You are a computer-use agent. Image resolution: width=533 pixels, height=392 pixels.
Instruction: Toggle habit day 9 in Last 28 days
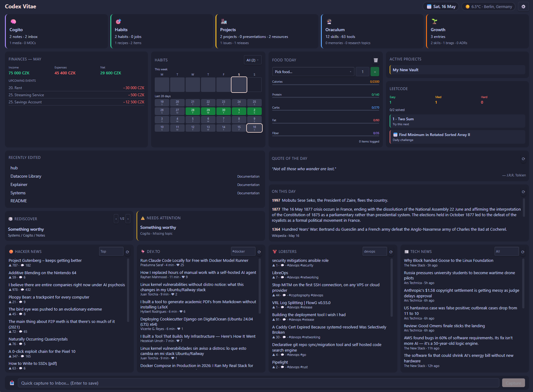pos(254,119)
